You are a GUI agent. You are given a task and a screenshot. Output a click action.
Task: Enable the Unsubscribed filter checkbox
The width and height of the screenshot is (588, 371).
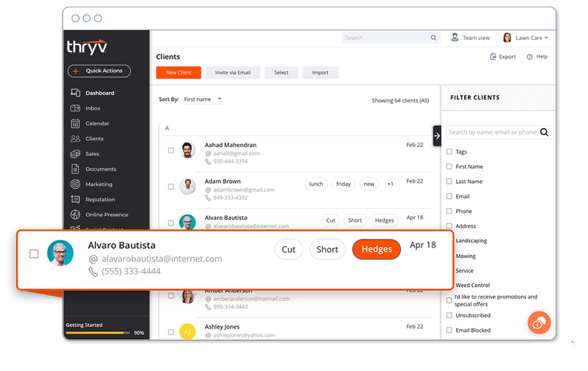[x=449, y=315]
